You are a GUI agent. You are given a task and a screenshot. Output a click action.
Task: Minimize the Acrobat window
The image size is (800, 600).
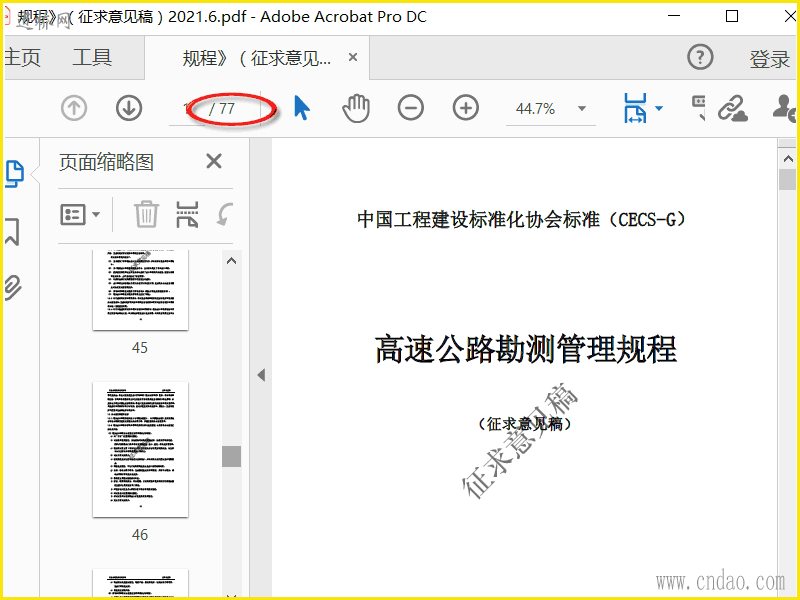(674, 16)
